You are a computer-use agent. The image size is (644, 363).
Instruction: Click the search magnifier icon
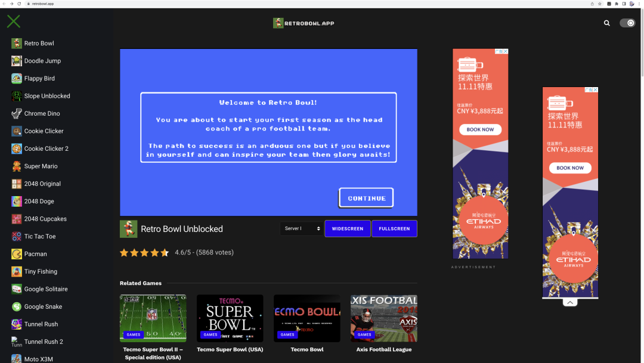pyautogui.click(x=606, y=23)
